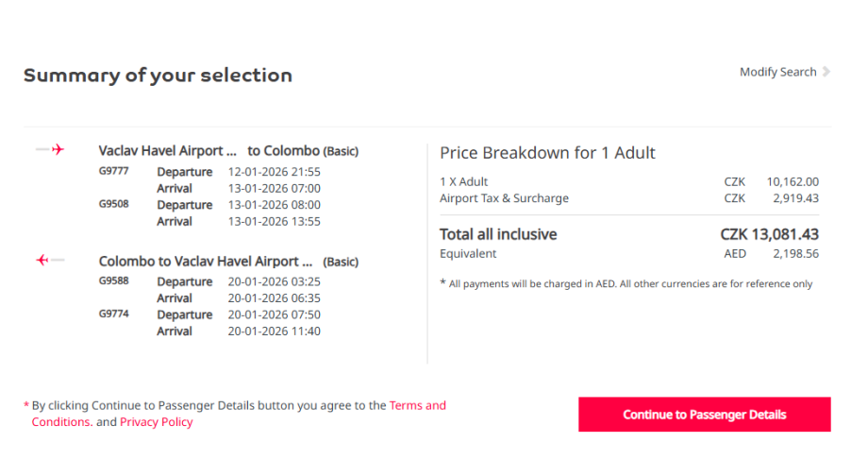
Task: Click the chevron arrow beside Modify Search
Action: (x=826, y=72)
